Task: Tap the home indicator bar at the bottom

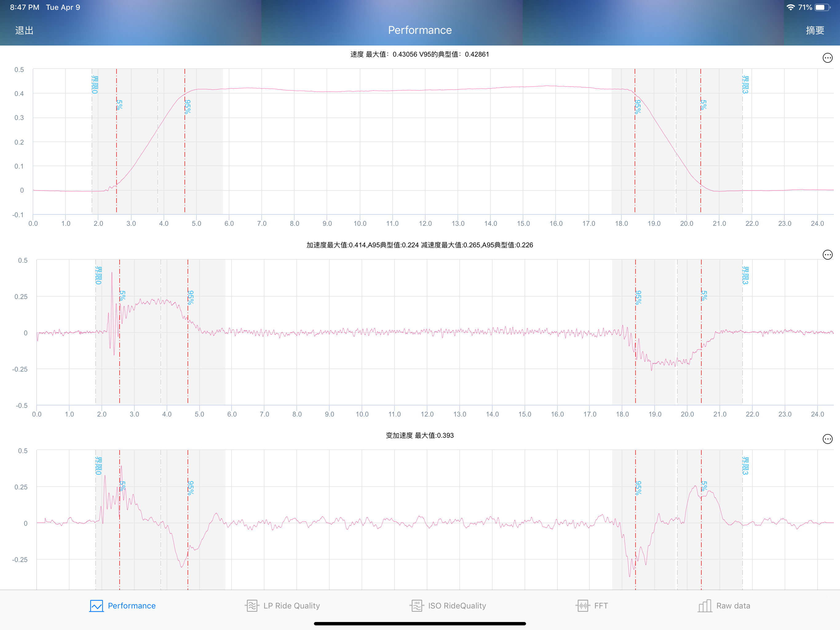Action: click(x=420, y=624)
